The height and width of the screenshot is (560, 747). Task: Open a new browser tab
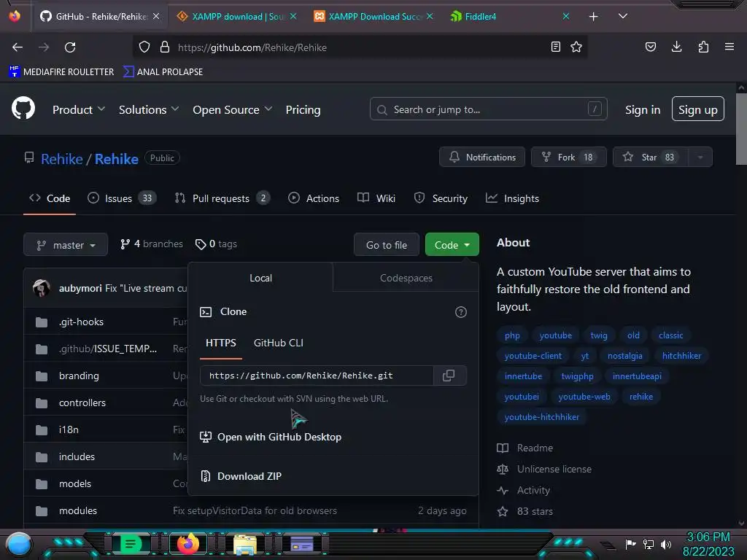(x=593, y=17)
